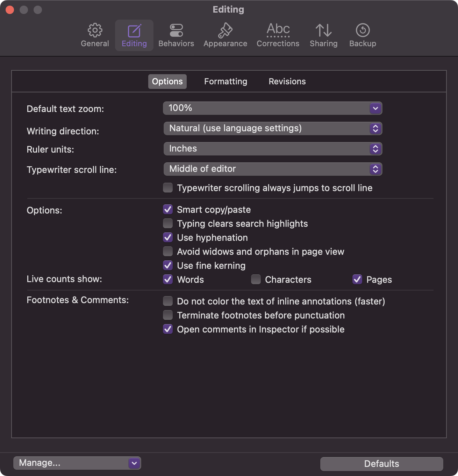Open the Appearance paintbrush icon
The height and width of the screenshot is (476, 458).
(x=225, y=30)
